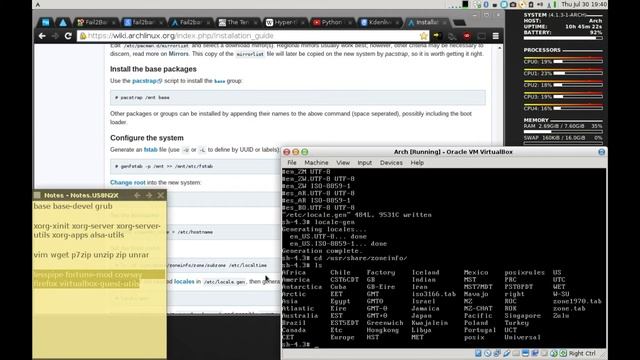The height and width of the screenshot is (360, 640).
Task: Click the "vim wget p7zip unzip zip unrar" note line
Action: 91,255
